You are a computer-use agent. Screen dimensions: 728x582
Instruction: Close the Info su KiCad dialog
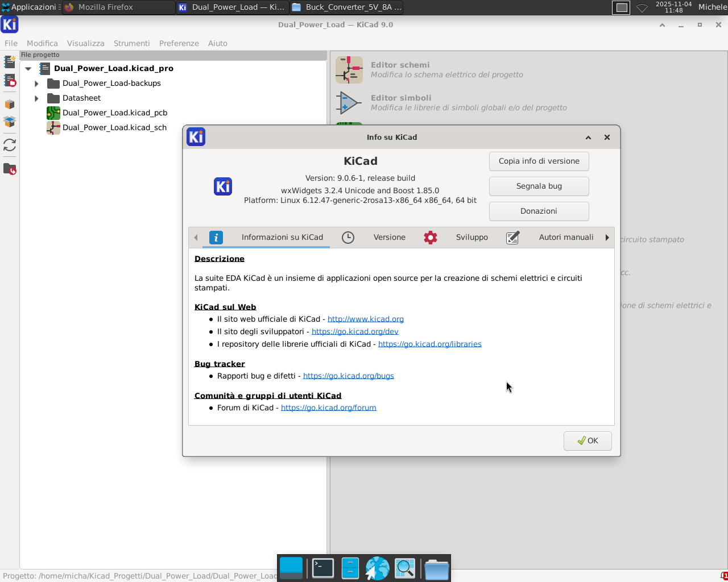pos(607,138)
